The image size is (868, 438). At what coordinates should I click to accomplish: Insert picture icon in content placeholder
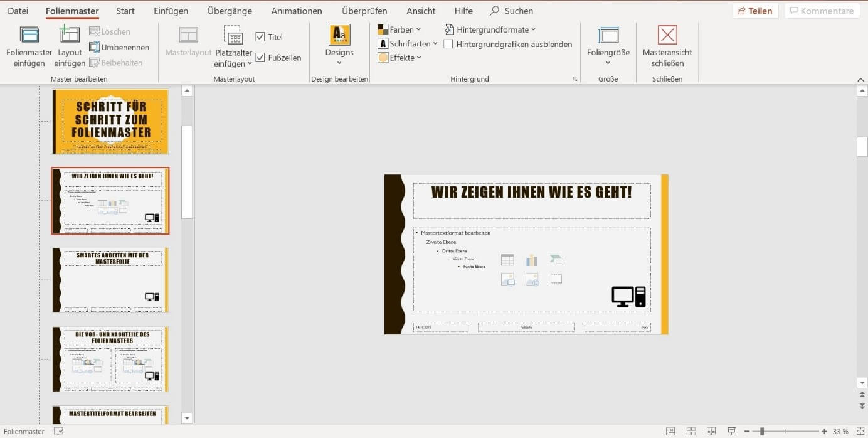click(x=507, y=279)
